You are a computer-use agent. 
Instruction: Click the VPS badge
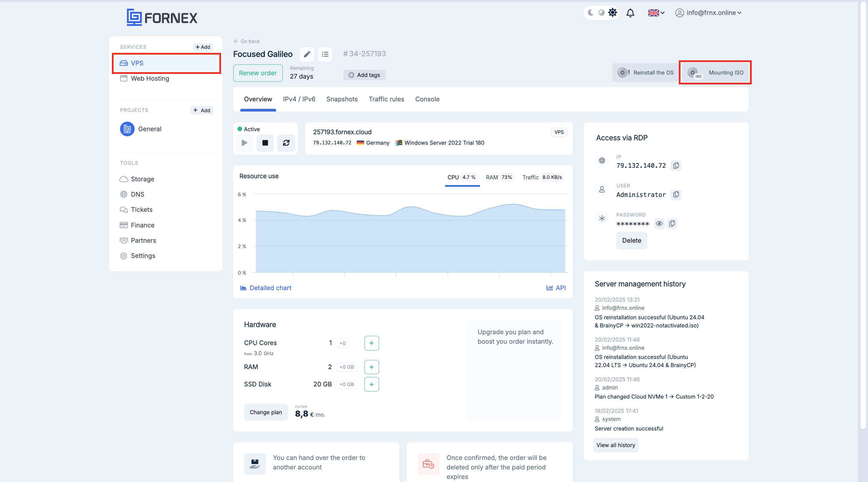[559, 132]
